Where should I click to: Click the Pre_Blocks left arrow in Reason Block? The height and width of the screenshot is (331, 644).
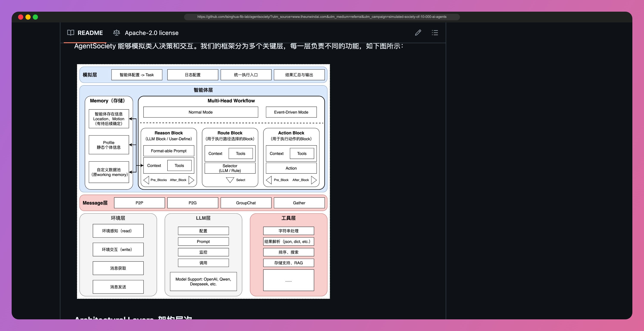[146, 180]
